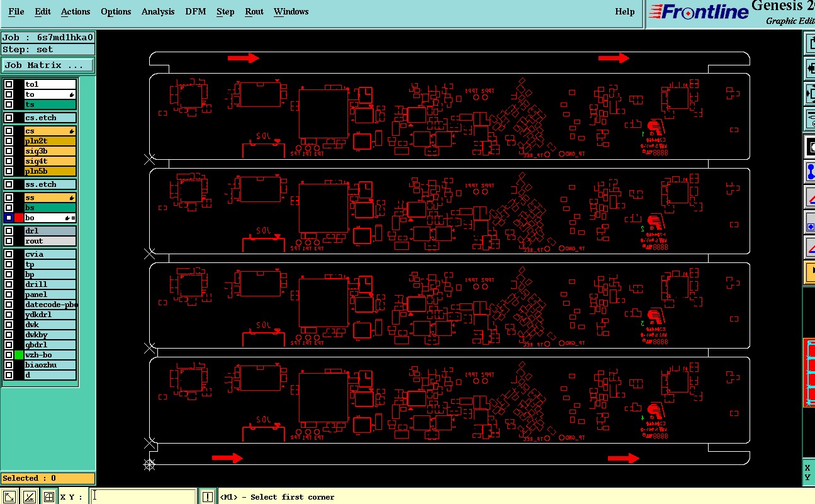
Task: Toggle checkbox for layer to1
Action: (9, 84)
